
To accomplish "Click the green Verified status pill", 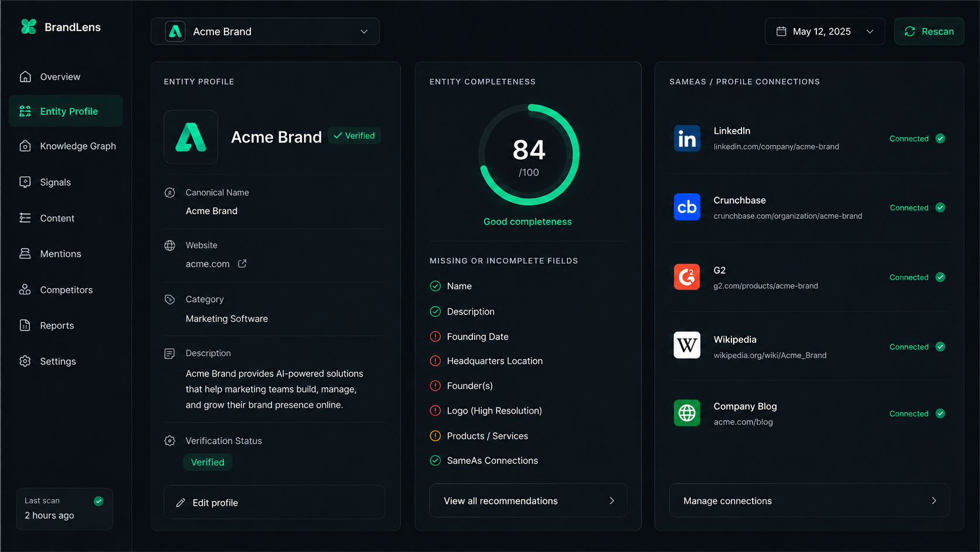I will point(207,462).
